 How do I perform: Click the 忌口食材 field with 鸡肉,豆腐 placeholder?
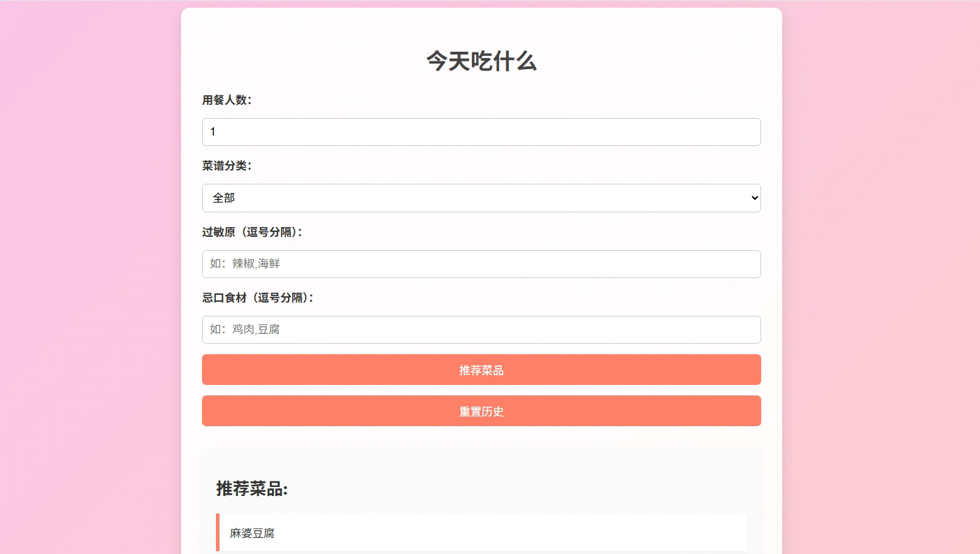pyautogui.click(x=481, y=330)
